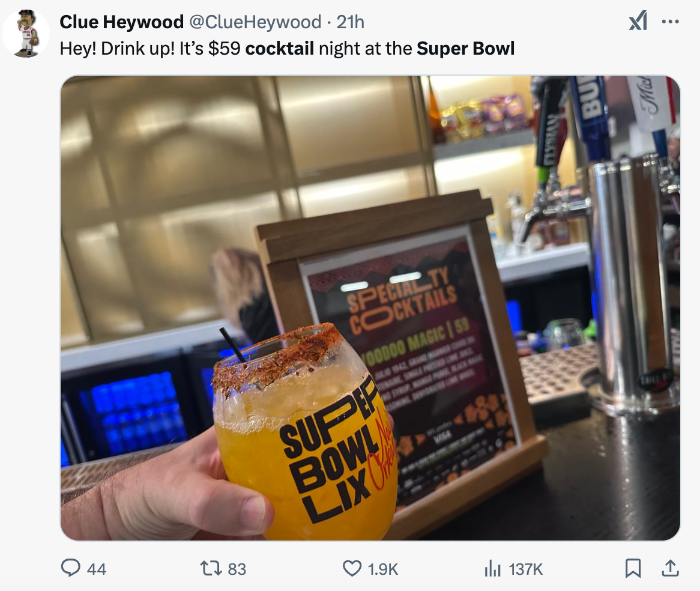Click the 44 replies count
This screenshot has height=591, width=700.
tap(97, 569)
